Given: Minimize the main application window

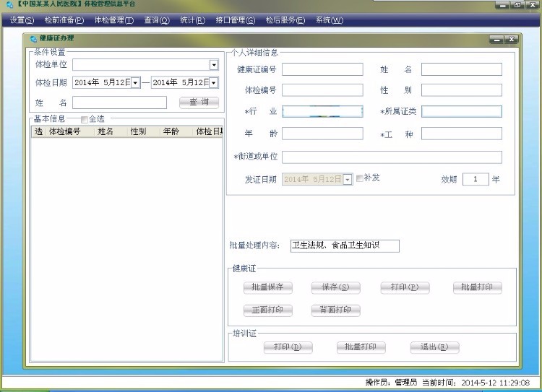Looking at the screenshot, I should tap(502, 5).
